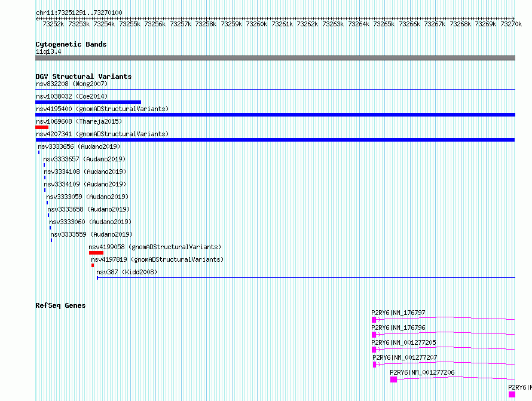Select the nsv1038032 (Coe2014) blue bar
Viewport: 532px width, 401px height.
(88, 102)
